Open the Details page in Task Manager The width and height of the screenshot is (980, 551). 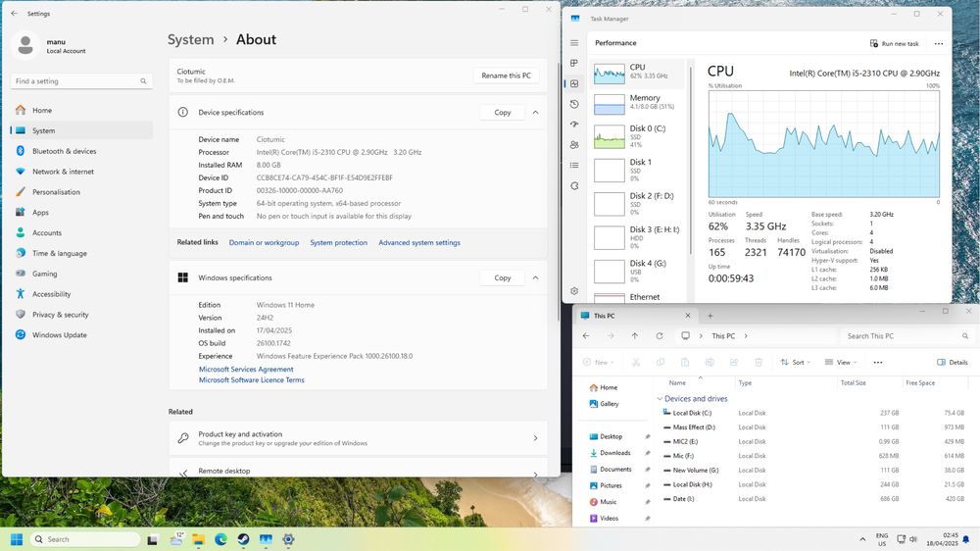click(x=574, y=165)
